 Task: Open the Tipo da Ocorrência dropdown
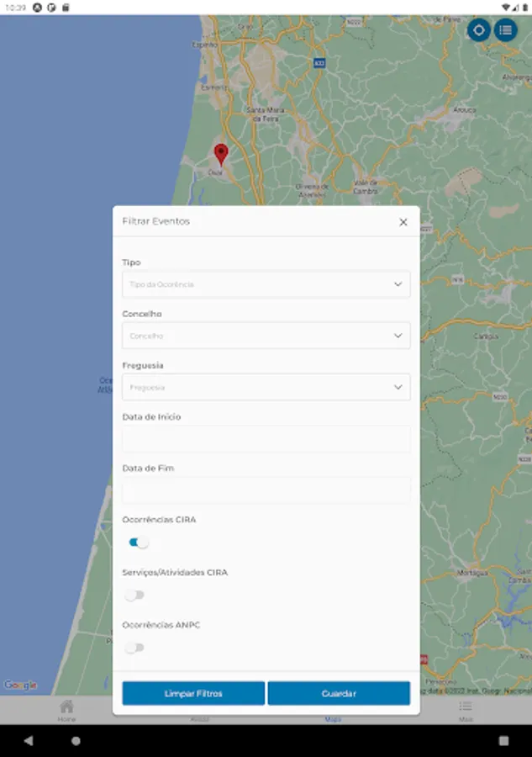click(x=266, y=284)
